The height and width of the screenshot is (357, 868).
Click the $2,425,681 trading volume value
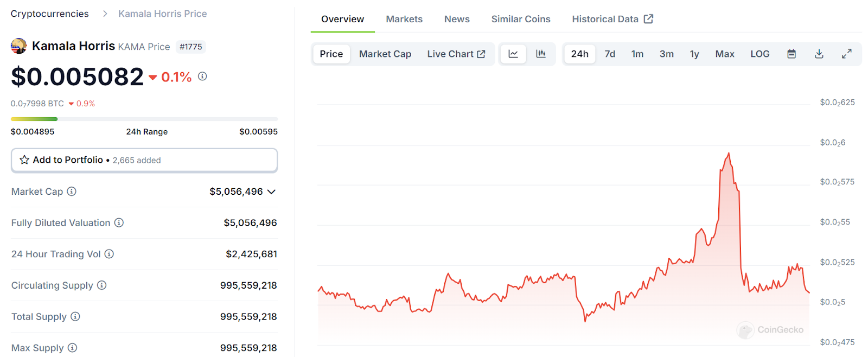pos(252,254)
